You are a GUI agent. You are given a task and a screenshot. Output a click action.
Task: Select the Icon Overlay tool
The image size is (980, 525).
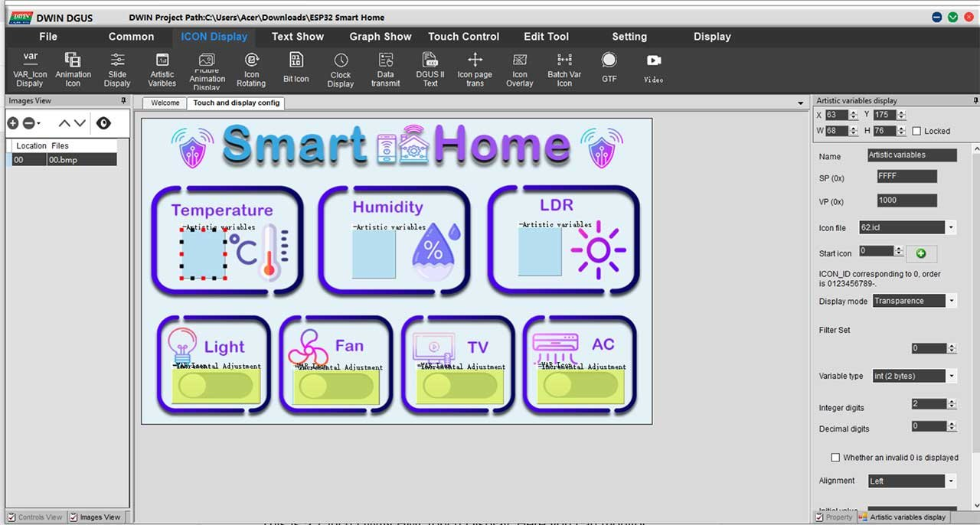pos(519,68)
